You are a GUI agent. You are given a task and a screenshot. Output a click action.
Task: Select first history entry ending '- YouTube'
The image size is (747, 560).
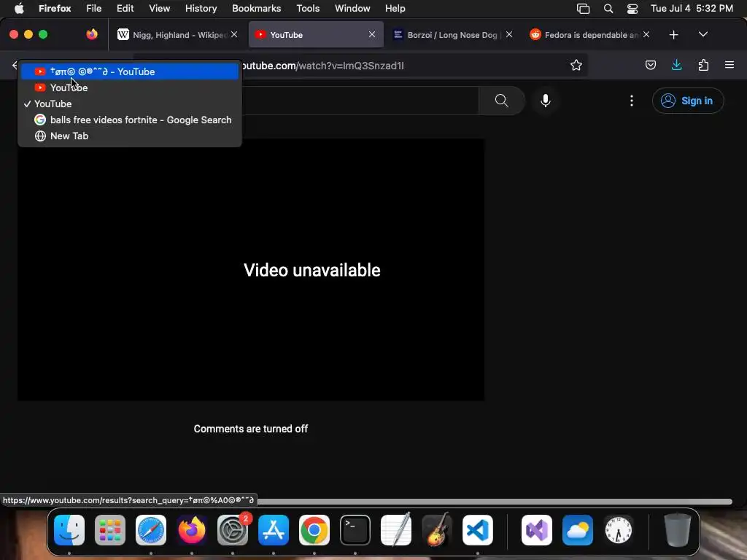tap(130, 71)
